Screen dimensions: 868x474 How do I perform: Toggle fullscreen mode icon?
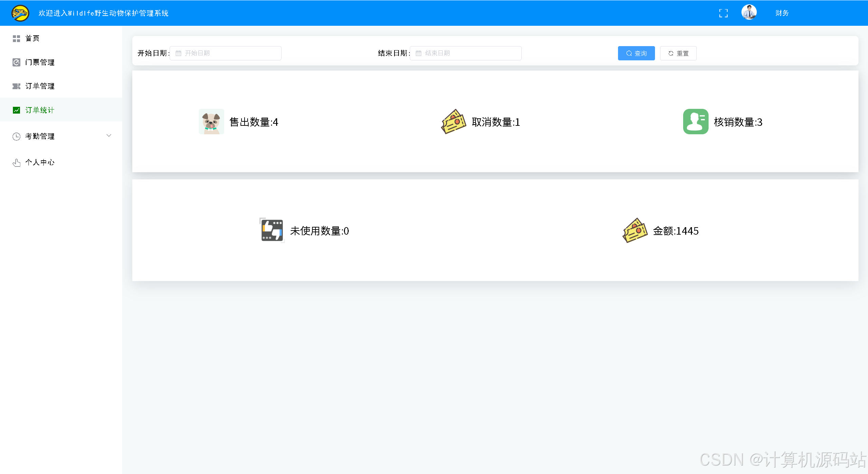724,13
